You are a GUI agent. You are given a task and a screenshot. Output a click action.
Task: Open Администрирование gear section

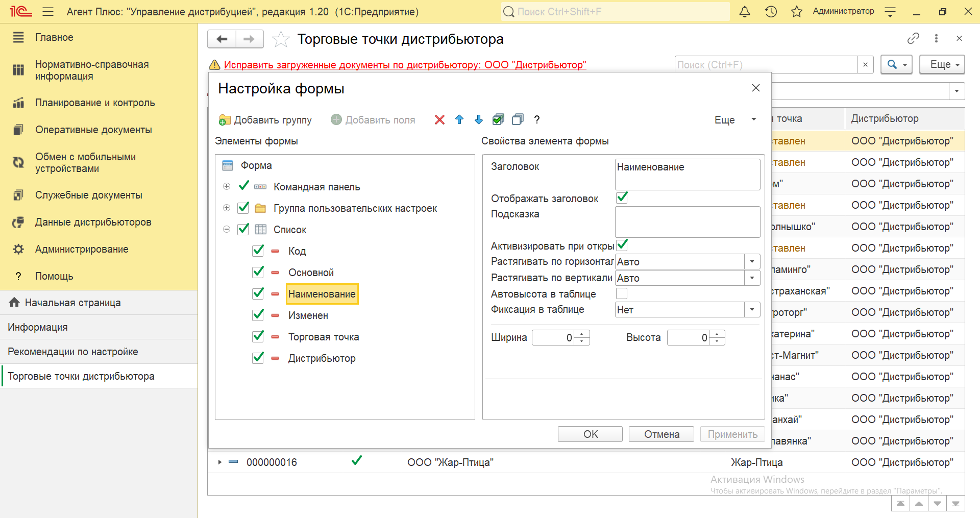82,249
